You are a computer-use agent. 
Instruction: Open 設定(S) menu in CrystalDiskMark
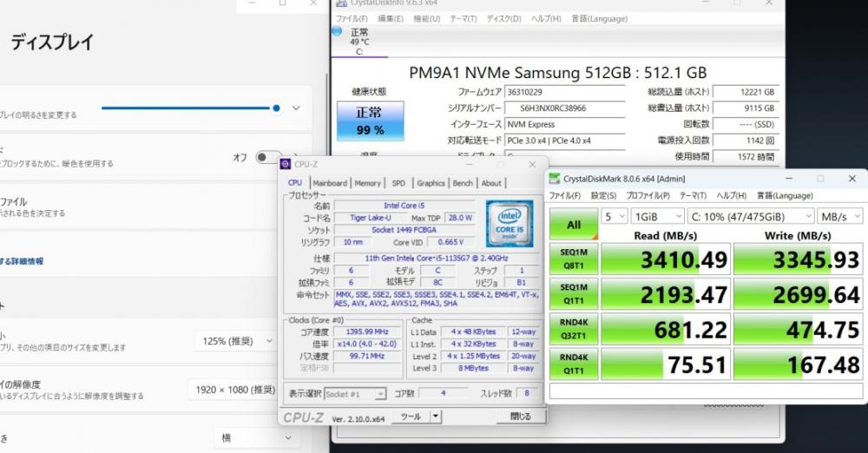click(x=603, y=195)
